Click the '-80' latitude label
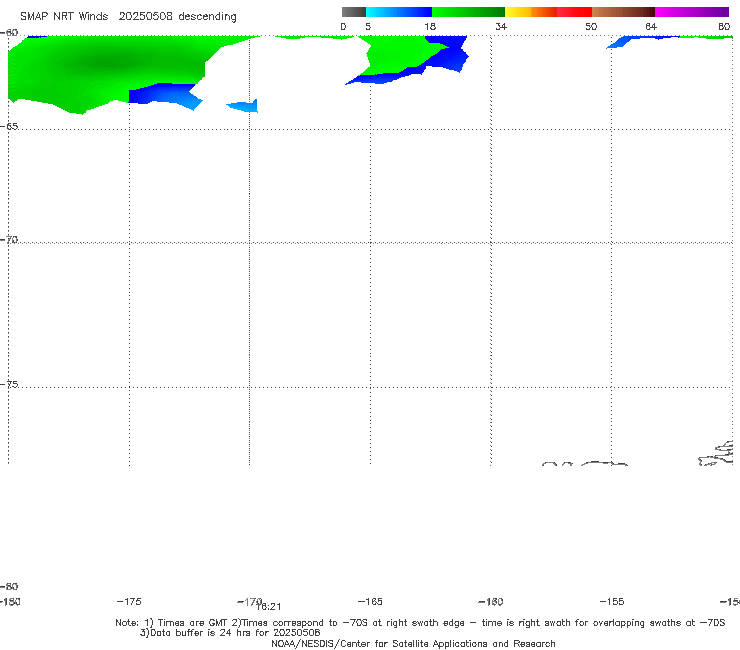This screenshot has width=740, height=650. click(9, 586)
